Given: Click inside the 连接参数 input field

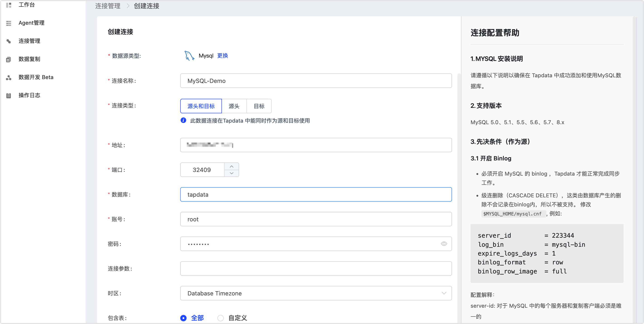Looking at the screenshot, I should pyautogui.click(x=316, y=268).
